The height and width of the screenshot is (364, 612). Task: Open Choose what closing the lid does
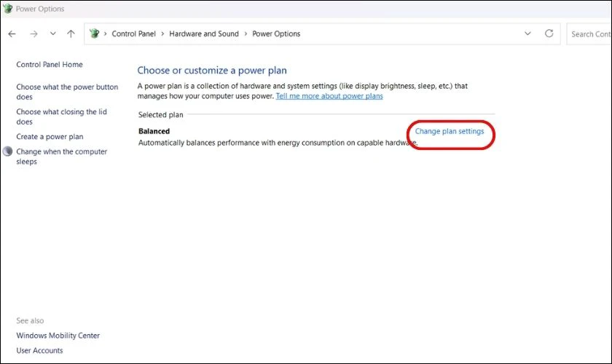62,116
